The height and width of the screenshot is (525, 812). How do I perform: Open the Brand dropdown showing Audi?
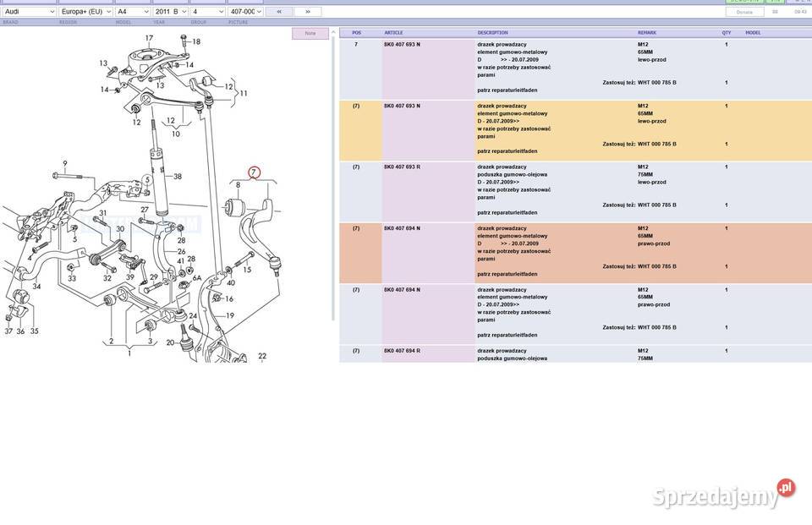click(x=28, y=12)
